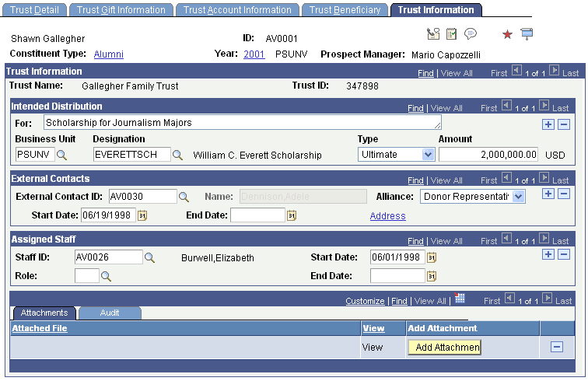Look up the Staff ID AV0026
The width and height of the screenshot is (588, 381).
(149, 257)
